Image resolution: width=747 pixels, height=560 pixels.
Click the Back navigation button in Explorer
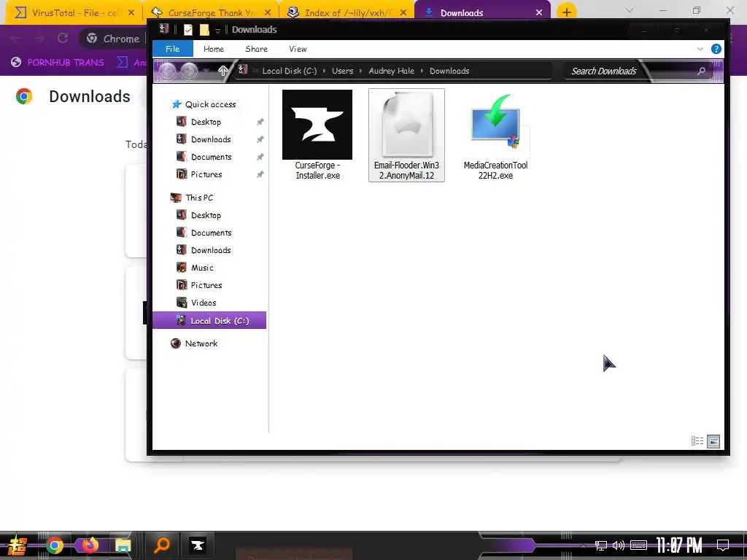[167, 71]
